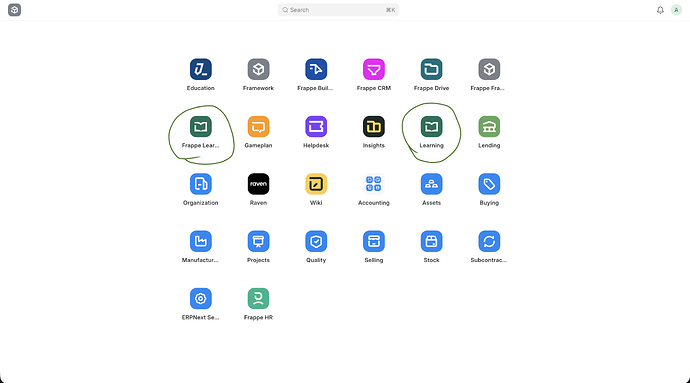Open the Frappe CRM app
The height and width of the screenshot is (383, 690).
374,70
